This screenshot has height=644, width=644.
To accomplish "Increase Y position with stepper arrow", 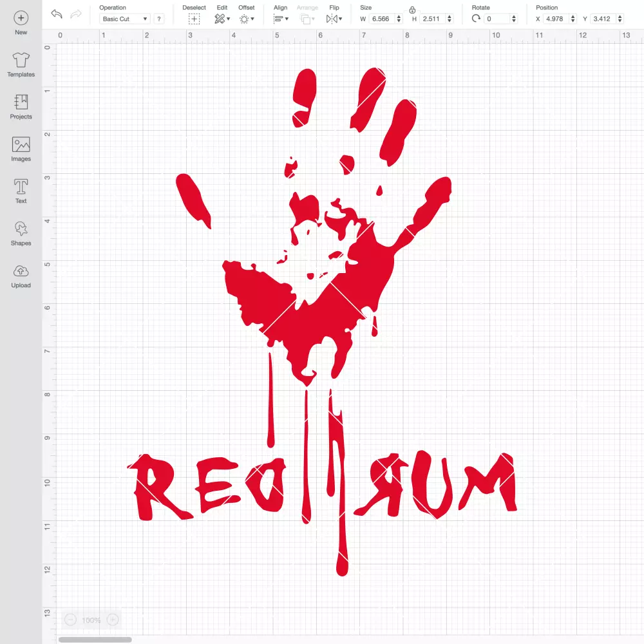I will (620, 17).
